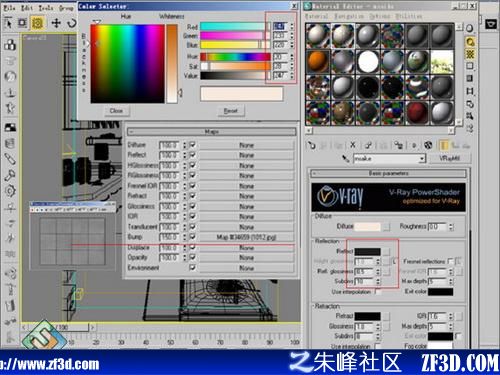Toggle the Bump map checkbox
This screenshot has width=500, height=375.
coord(192,237)
